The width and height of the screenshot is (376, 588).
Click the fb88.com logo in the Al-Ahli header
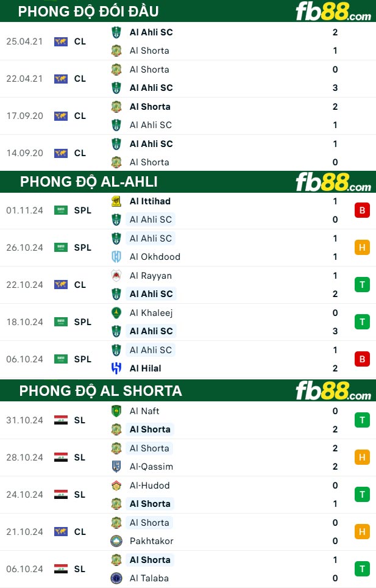tap(333, 182)
